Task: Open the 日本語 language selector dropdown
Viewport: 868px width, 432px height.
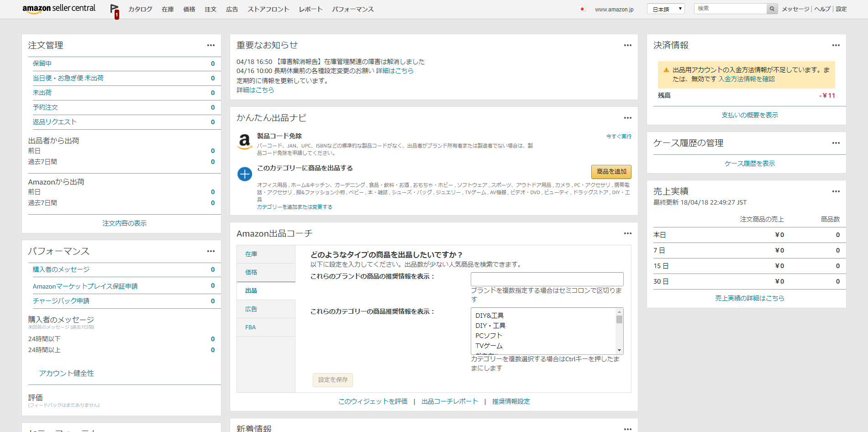Action: tap(665, 8)
